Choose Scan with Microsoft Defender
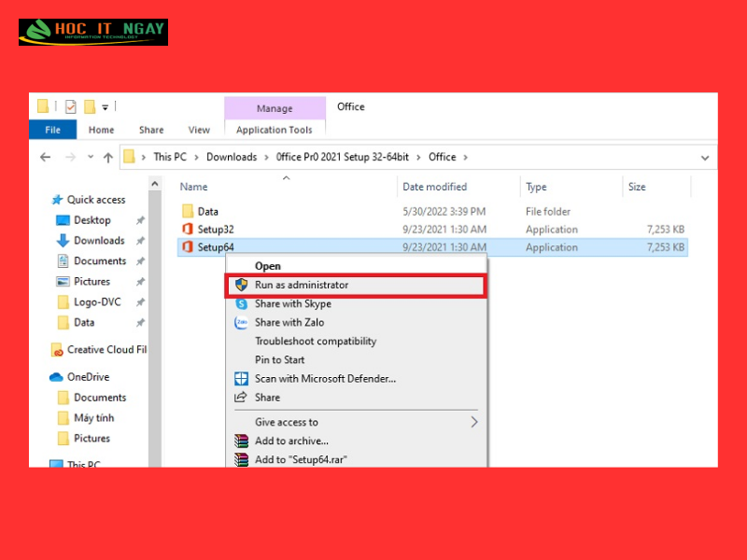This screenshot has height=560, width=747. (x=357, y=379)
